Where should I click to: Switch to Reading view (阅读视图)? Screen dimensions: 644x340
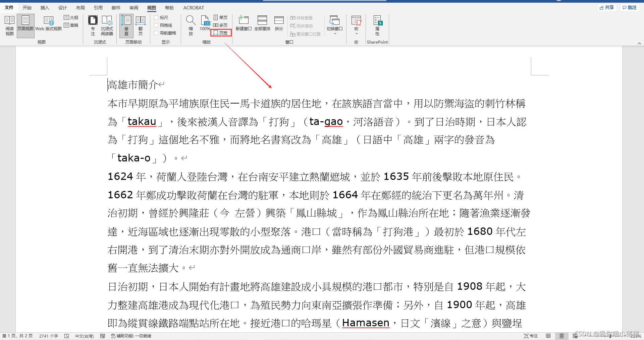click(9, 26)
